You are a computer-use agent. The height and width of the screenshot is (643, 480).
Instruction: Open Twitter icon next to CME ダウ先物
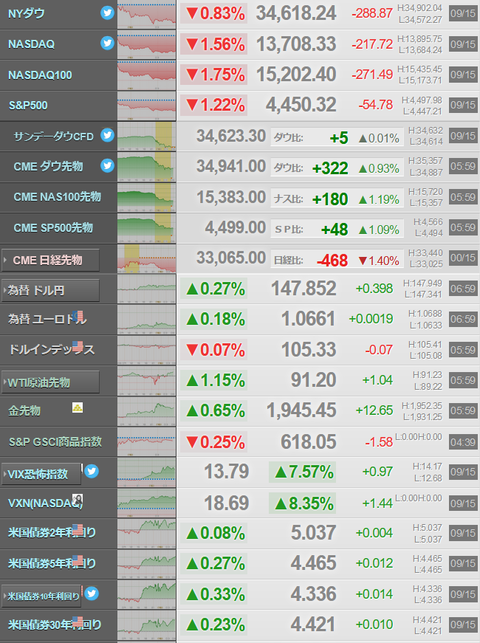tap(107, 166)
